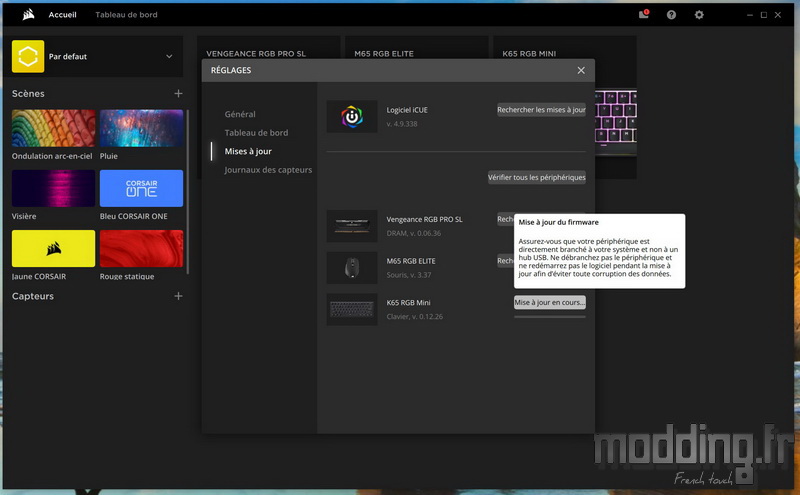800x495 pixels.
Task: Expand the Par defaut profile dropdown
Action: [169, 56]
